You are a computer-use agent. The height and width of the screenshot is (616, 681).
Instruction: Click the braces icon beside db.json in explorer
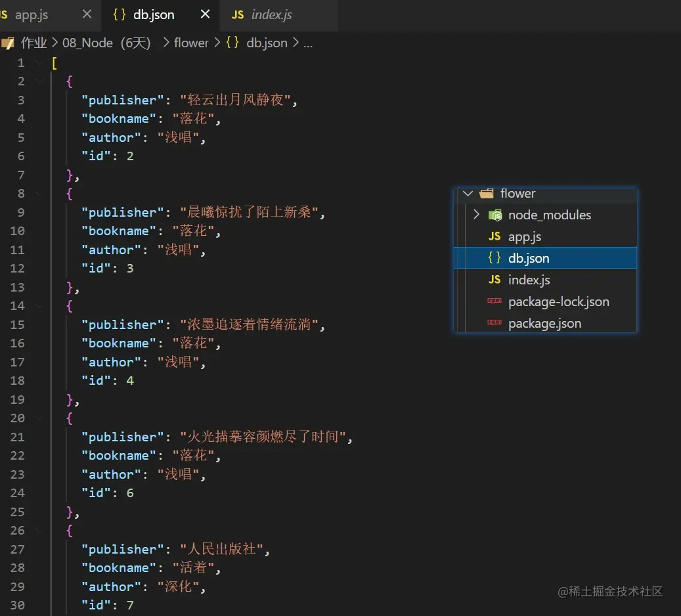click(494, 257)
